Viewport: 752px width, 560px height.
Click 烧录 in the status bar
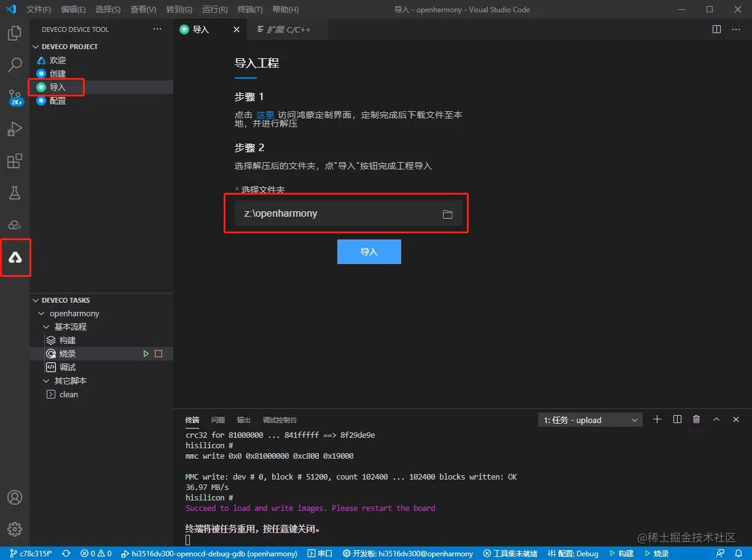click(x=657, y=553)
